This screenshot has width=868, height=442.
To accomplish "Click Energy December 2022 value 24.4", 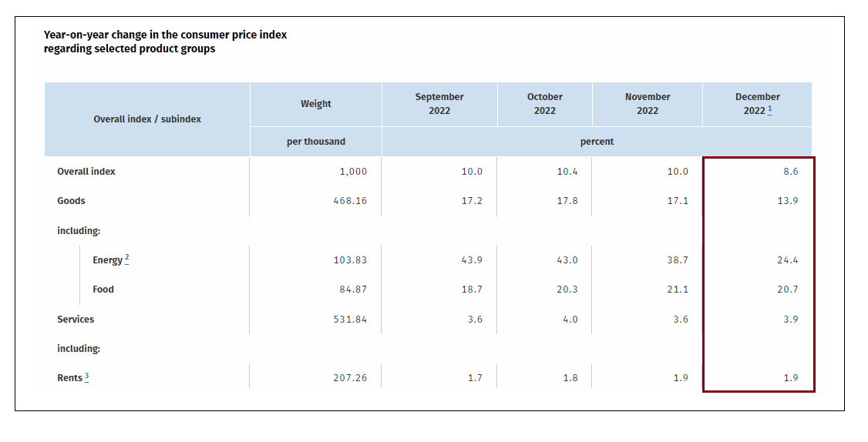I will pos(787,260).
